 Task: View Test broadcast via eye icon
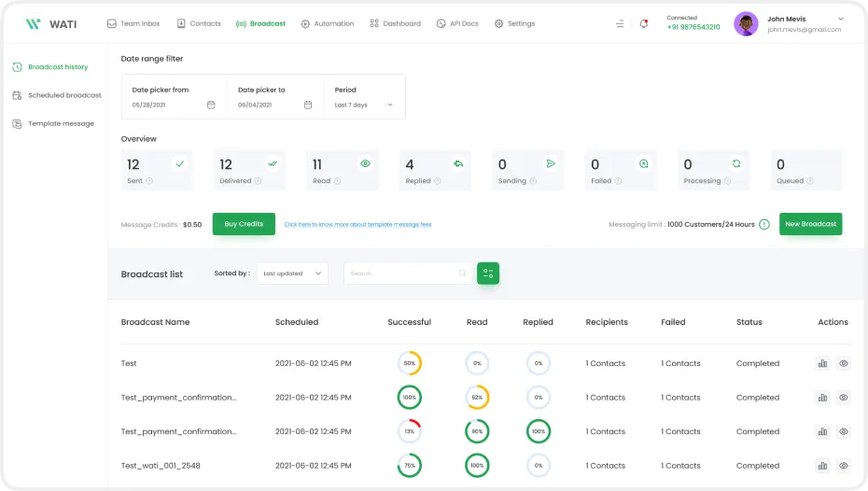[844, 363]
